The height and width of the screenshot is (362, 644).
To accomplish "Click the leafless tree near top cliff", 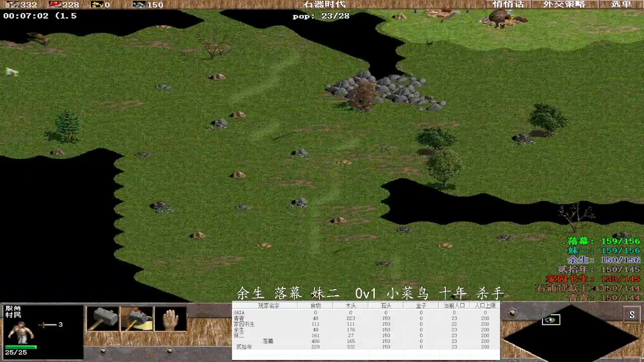I will pyautogui.click(x=215, y=46).
